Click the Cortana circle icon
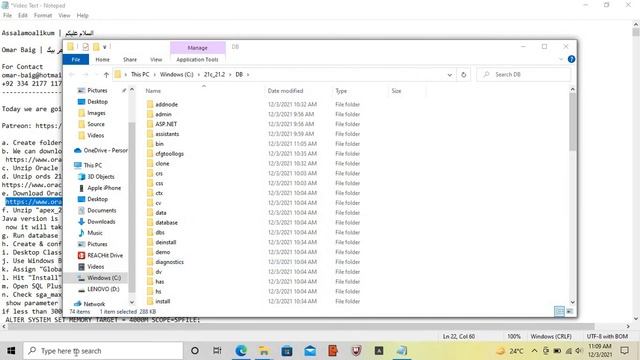This screenshot has height=360, width=640. coord(195,351)
